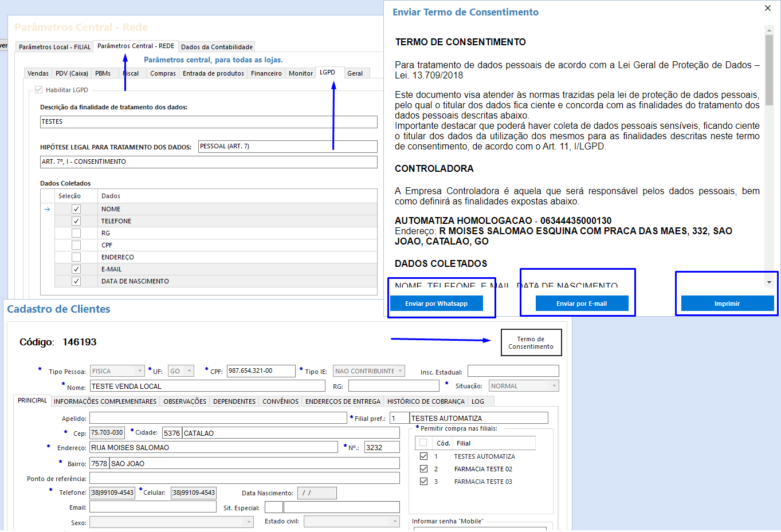The width and height of the screenshot is (781, 532).
Task: Close the Enviar Termo de Consentimento dialog
Action: [x=767, y=8]
